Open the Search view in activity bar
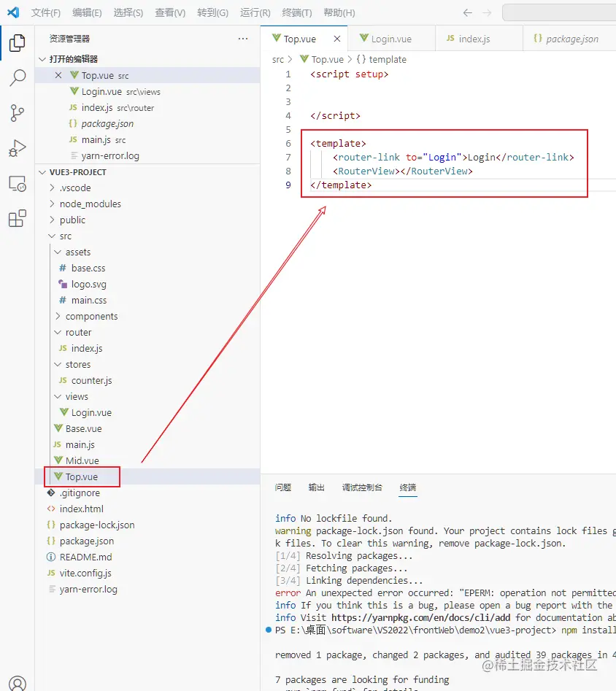 [x=18, y=77]
